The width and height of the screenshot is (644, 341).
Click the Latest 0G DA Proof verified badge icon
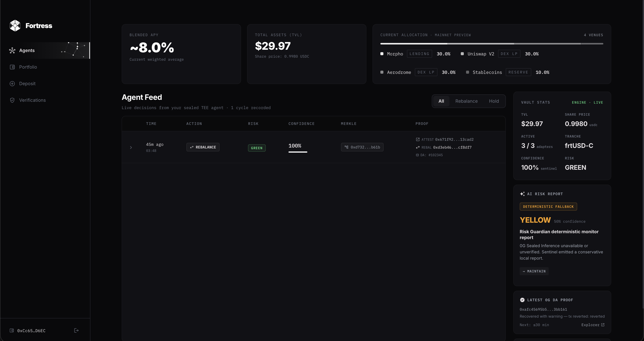(x=522, y=300)
